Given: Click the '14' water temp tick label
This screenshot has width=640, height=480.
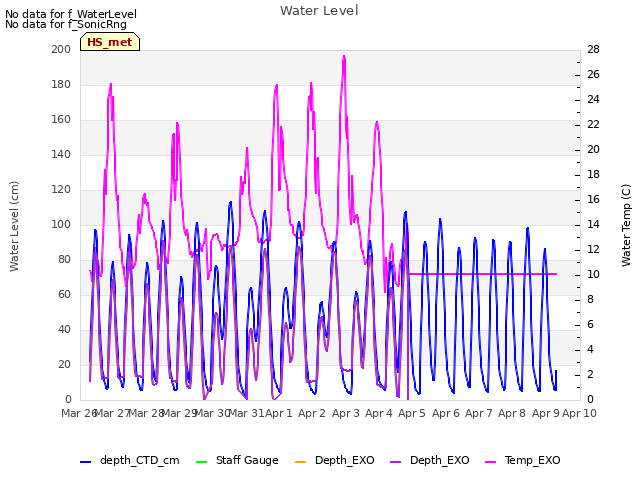Looking at the screenshot, I should 593,224.
